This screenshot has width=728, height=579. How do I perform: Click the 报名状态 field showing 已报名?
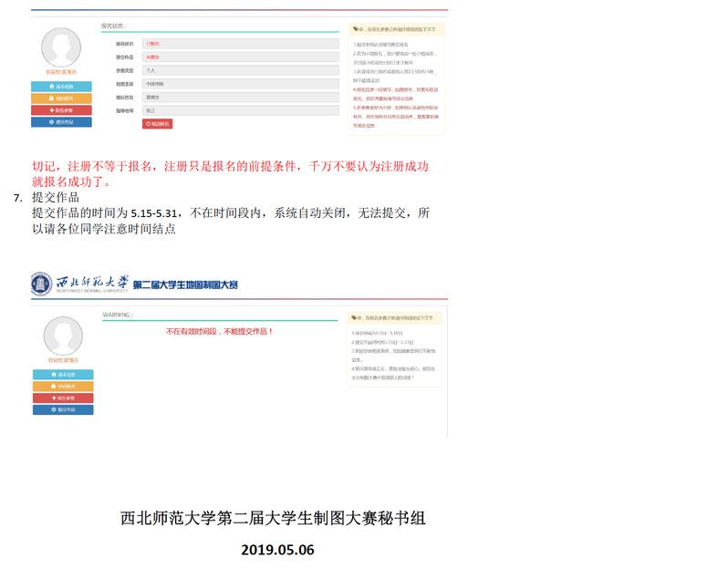pyautogui.click(x=240, y=44)
